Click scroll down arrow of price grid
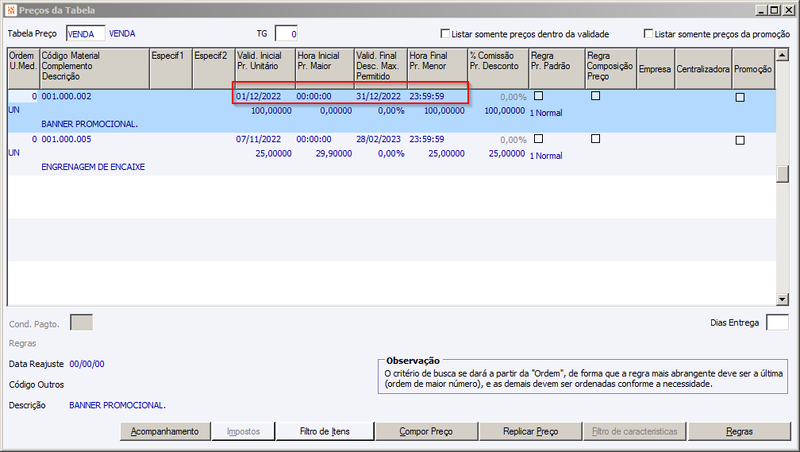The width and height of the screenshot is (800, 452). [782, 299]
